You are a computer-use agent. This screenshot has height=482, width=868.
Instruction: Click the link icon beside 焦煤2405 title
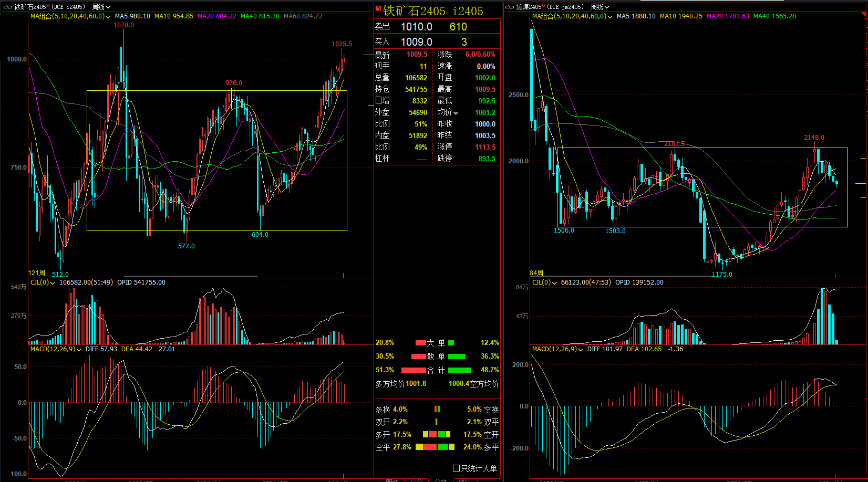pyautogui.click(x=509, y=7)
